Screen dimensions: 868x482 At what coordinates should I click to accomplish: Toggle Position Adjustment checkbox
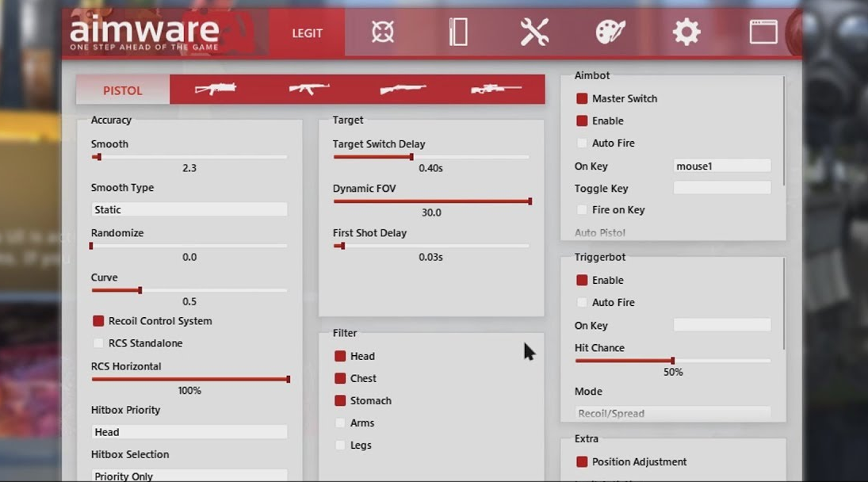(582, 461)
